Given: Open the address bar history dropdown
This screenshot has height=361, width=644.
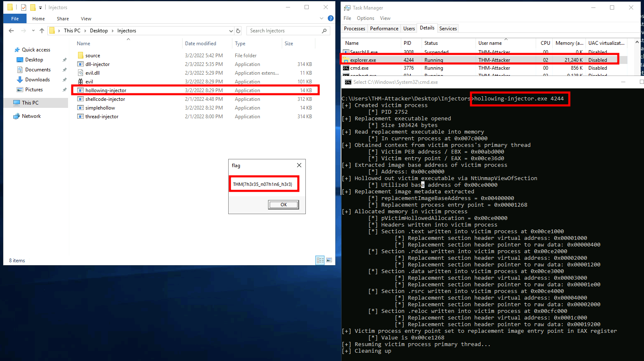Looking at the screenshot, I should [x=231, y=31].
